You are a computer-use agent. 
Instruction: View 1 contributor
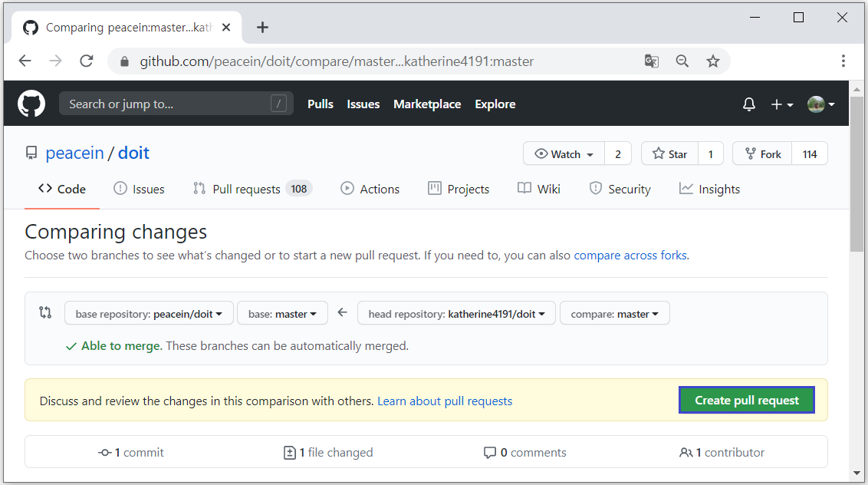tap(722, 452)
